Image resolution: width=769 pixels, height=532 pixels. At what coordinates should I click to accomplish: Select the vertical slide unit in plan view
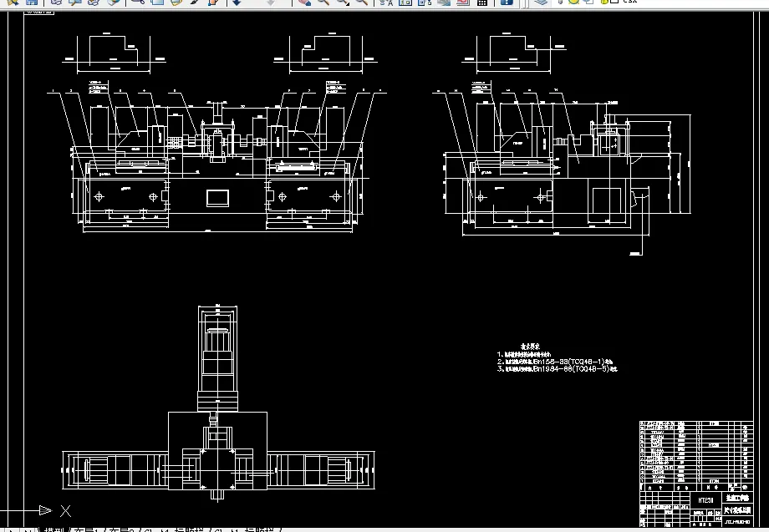[218, 358]
